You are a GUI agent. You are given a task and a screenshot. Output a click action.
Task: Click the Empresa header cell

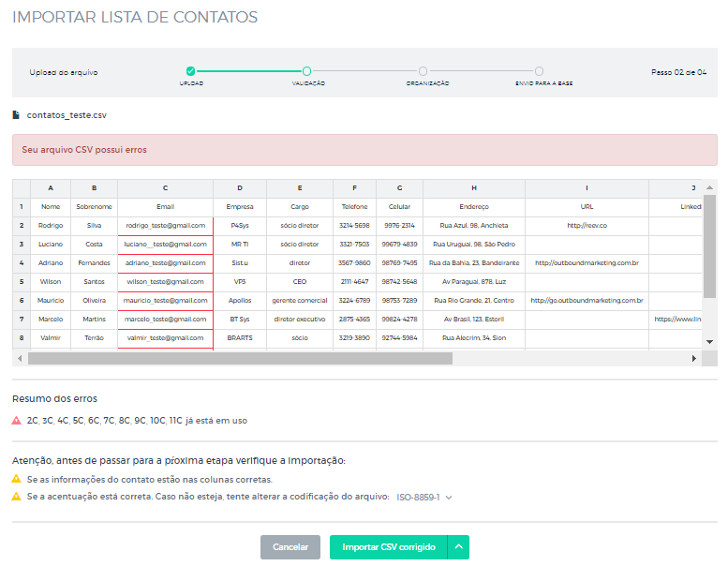tap(240, 206)
